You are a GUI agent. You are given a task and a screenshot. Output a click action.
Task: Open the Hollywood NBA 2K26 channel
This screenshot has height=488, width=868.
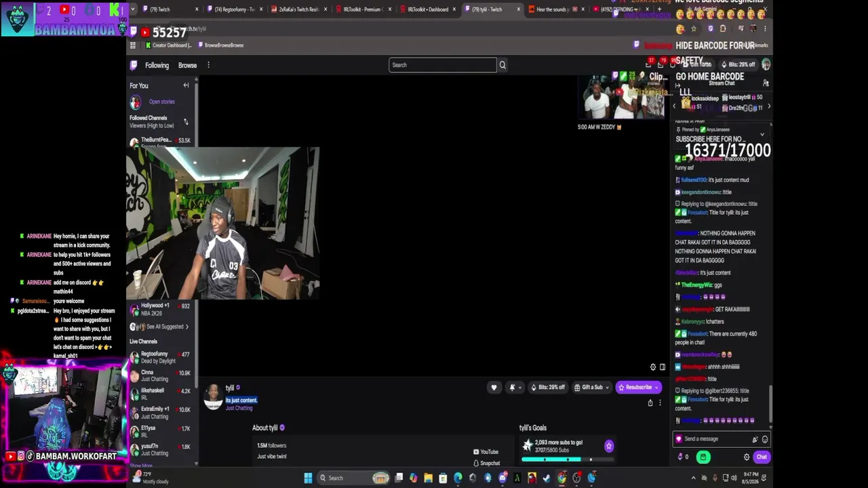161,309
